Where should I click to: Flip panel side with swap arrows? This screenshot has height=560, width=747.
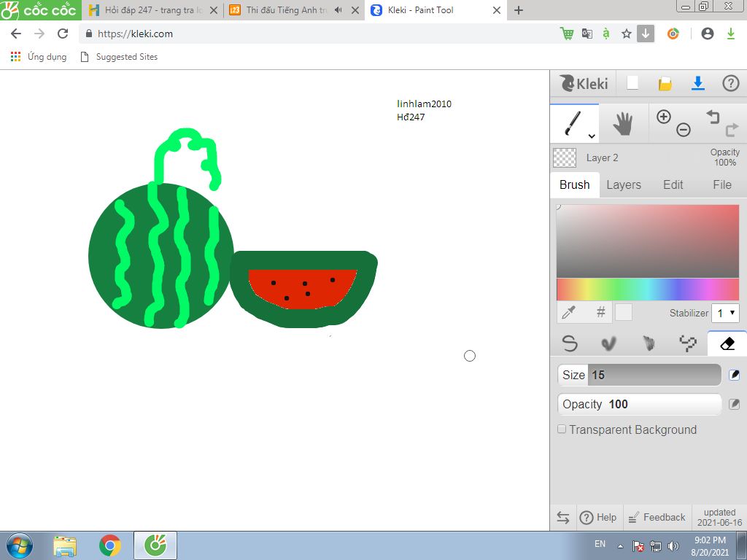[563, 518]
